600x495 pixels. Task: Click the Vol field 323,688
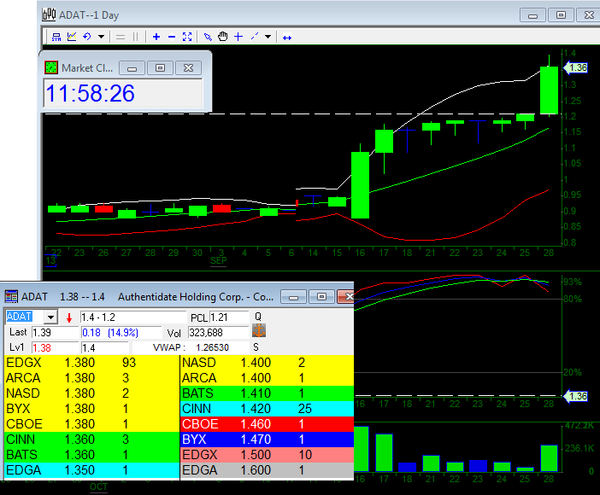pyautogui.click(x=218, y=332)
